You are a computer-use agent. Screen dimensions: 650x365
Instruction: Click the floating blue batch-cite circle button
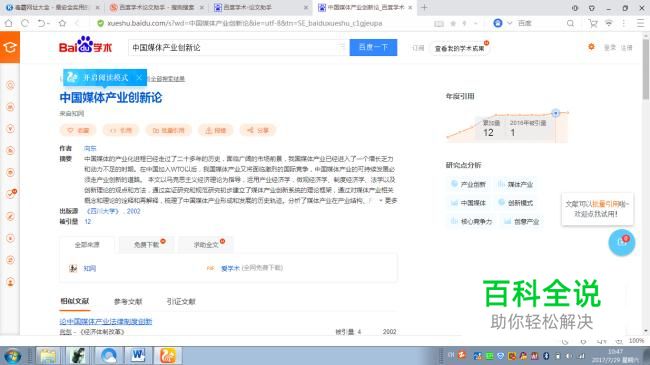tap(621, 243)
